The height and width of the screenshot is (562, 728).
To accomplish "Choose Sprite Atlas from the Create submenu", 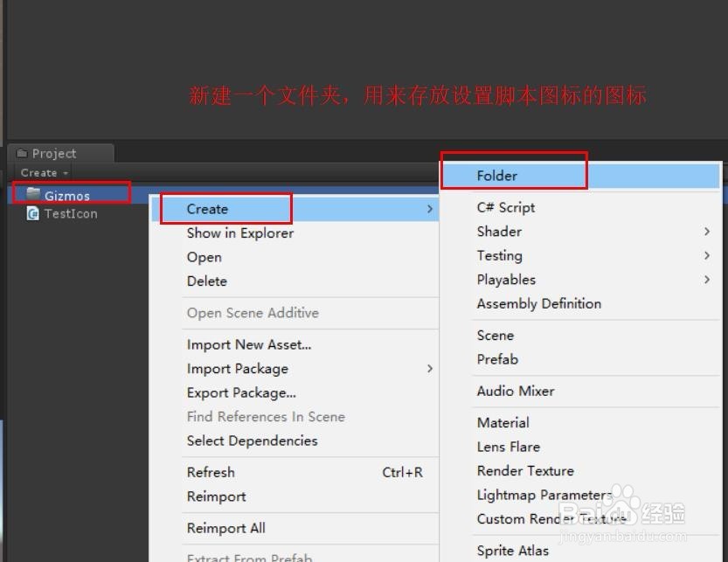I will (512, 550).
